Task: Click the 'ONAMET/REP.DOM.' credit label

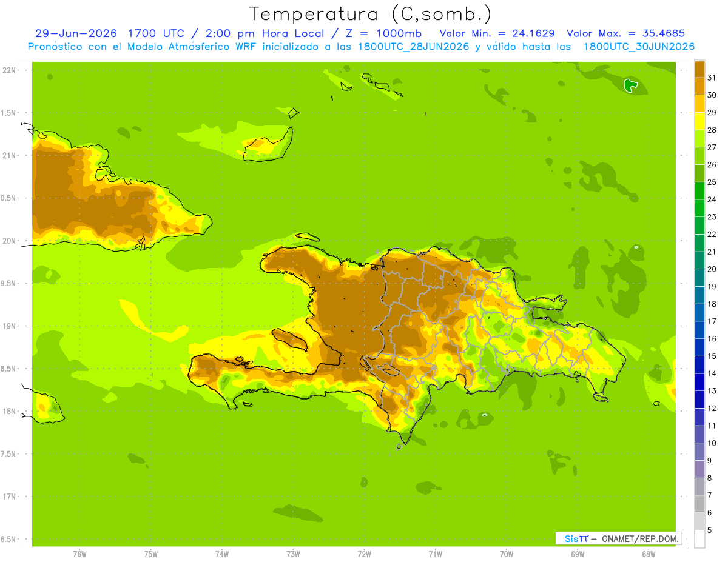Action: pos(639,538)
